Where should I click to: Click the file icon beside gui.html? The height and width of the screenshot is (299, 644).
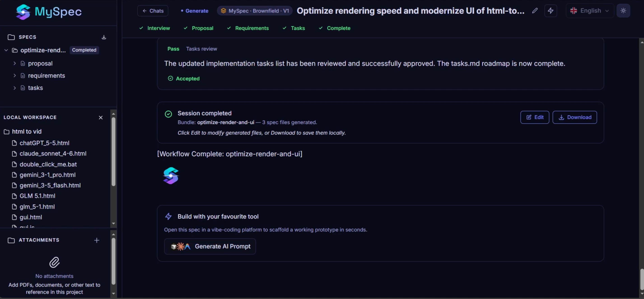[x=14, y=217]
